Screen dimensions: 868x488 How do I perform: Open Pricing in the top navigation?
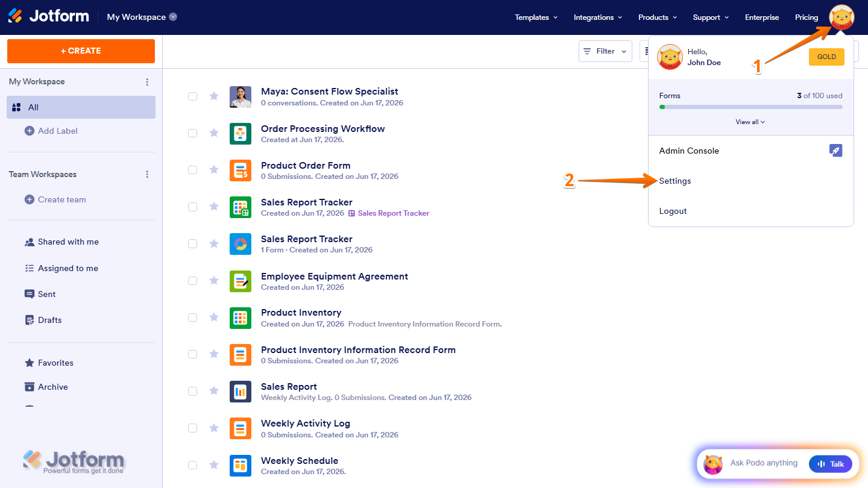coord(807,17)
